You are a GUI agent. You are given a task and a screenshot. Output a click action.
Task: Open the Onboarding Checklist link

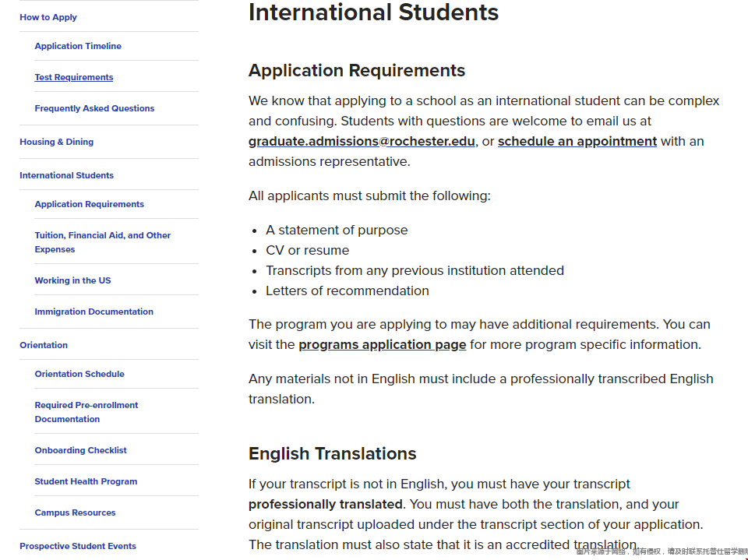pyautogui.click(x=80, y=450)
